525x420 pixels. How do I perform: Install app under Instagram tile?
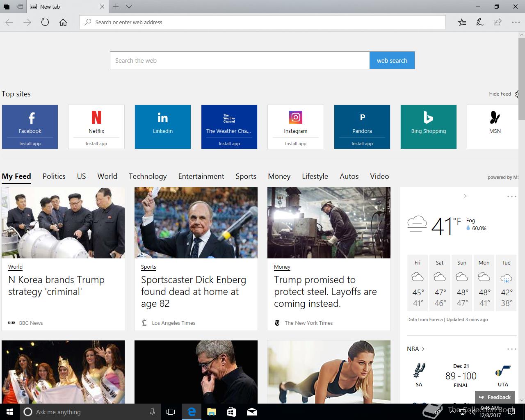pyautogui.click(x=296, y=144)
